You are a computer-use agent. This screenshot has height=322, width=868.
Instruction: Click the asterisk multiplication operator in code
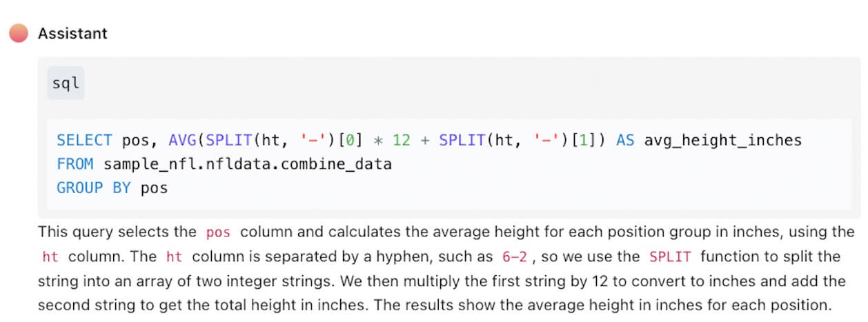click(377, 141)
